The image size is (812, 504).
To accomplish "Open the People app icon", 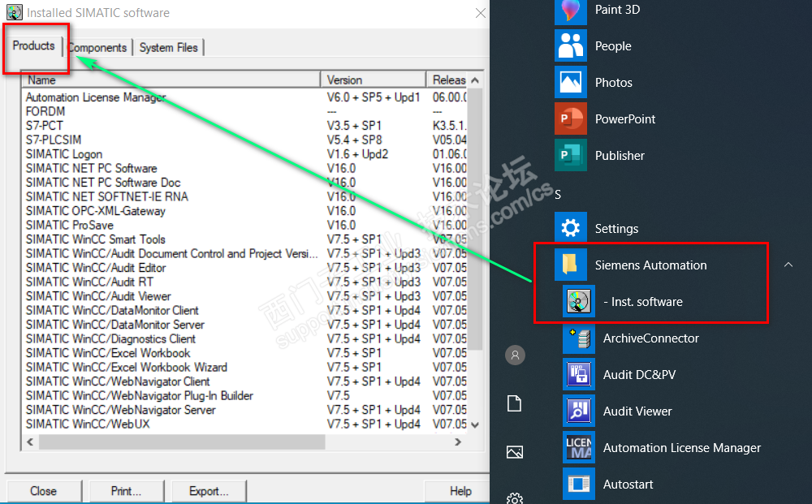I will tap(571, 45).
